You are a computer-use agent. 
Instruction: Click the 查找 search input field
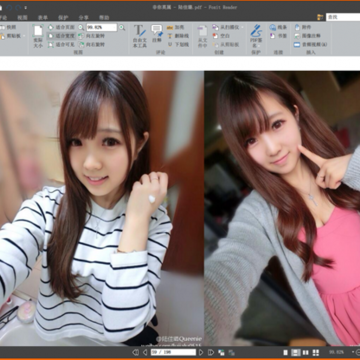pos(343,17)
